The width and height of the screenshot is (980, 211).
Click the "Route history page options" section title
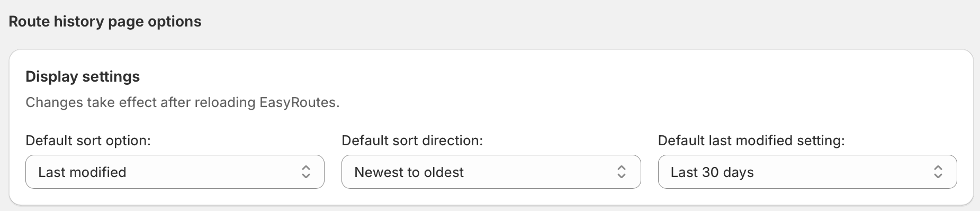point(105,22)
